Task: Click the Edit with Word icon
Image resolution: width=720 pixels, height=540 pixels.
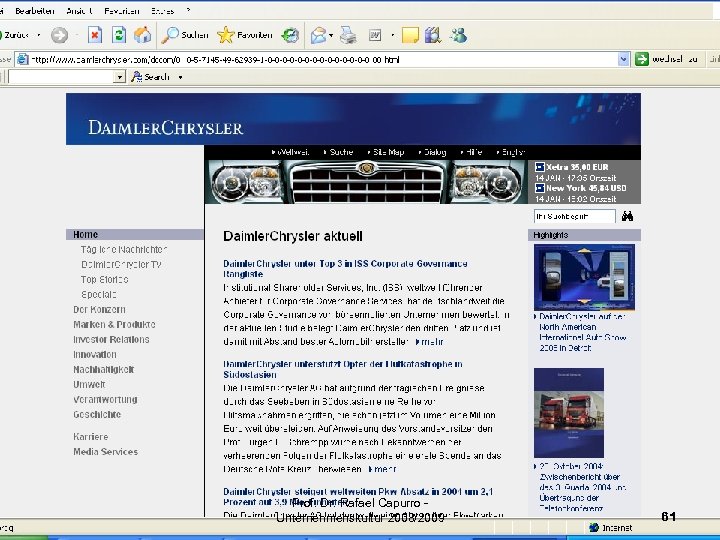Action: pyautogui.click(x=375, y=35)
